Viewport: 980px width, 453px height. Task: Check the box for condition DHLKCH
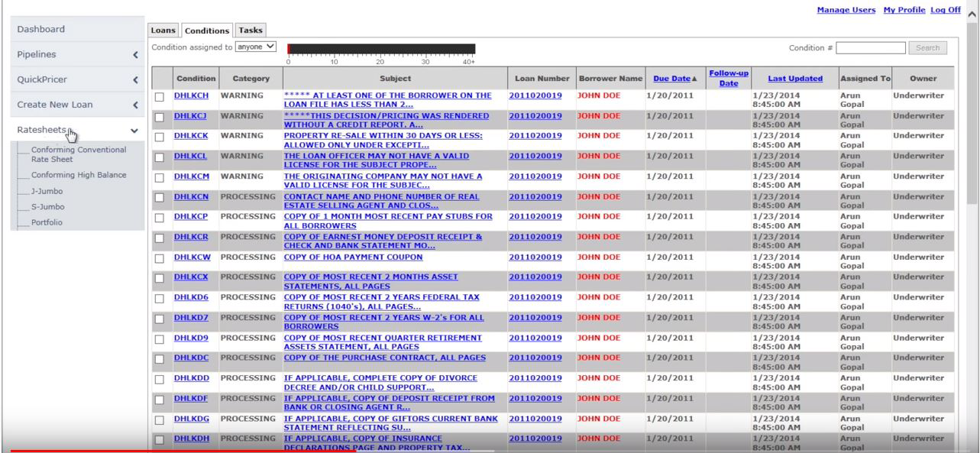tap(160, 98)
